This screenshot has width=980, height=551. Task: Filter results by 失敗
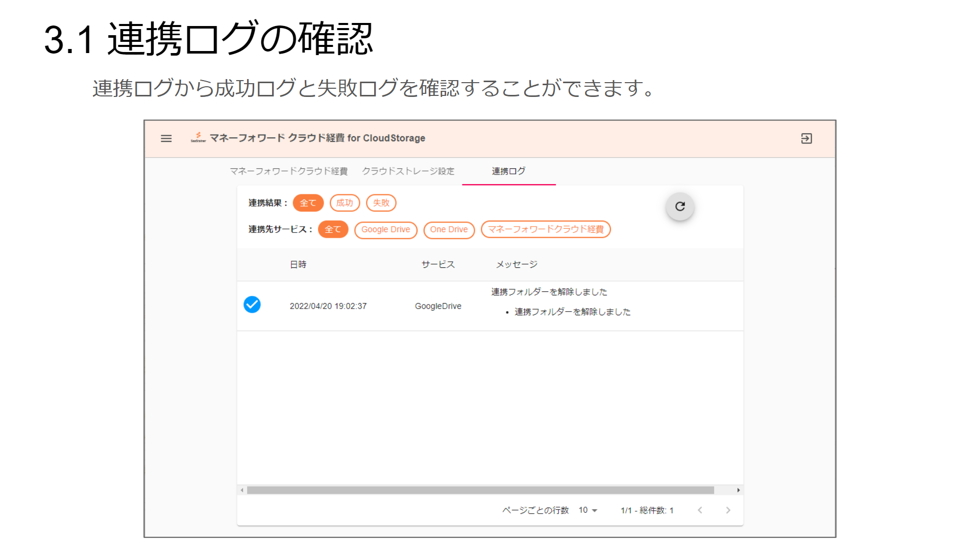[x=381, y=203]
